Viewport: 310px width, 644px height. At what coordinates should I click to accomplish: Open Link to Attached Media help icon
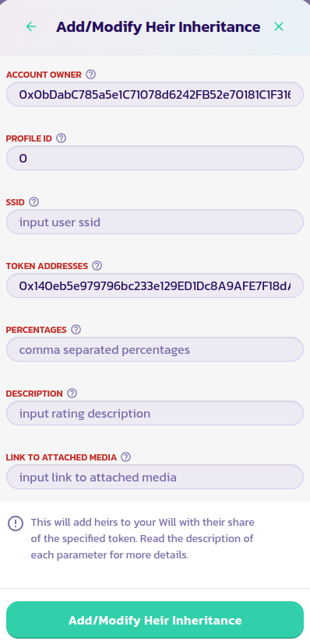point(126,457)
